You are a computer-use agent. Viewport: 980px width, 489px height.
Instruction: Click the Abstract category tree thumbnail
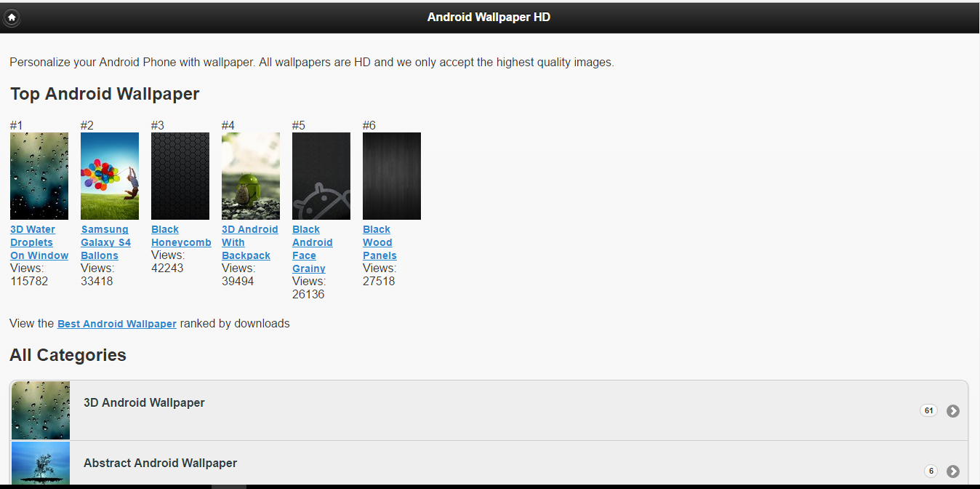[x=41, y=463]
